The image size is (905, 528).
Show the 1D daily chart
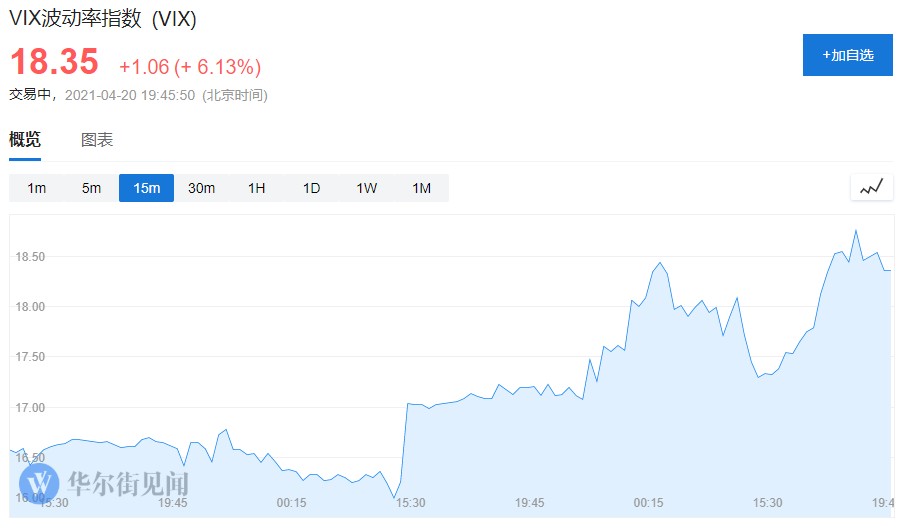coord(312,188)
